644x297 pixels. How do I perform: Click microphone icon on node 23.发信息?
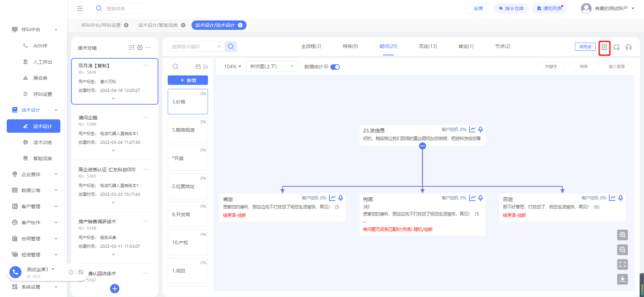(481, 129)
